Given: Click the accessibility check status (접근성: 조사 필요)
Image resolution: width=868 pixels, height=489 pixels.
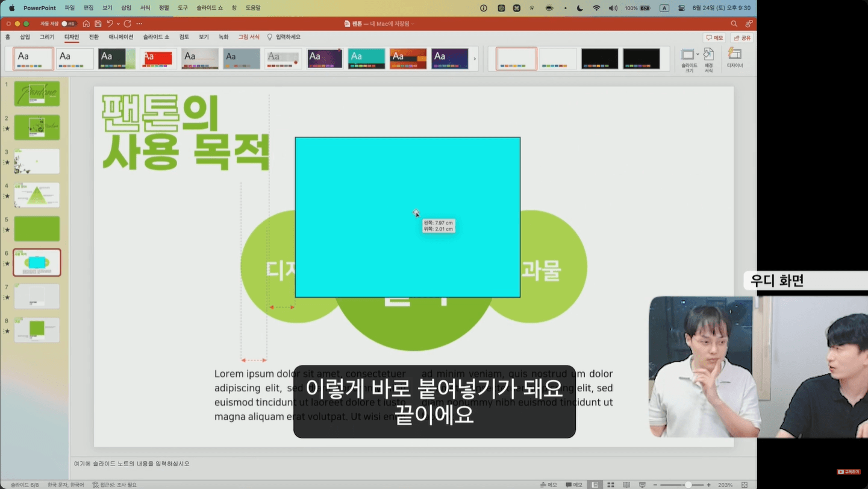Looking at the screenshot, I should (x=114, y=485).
